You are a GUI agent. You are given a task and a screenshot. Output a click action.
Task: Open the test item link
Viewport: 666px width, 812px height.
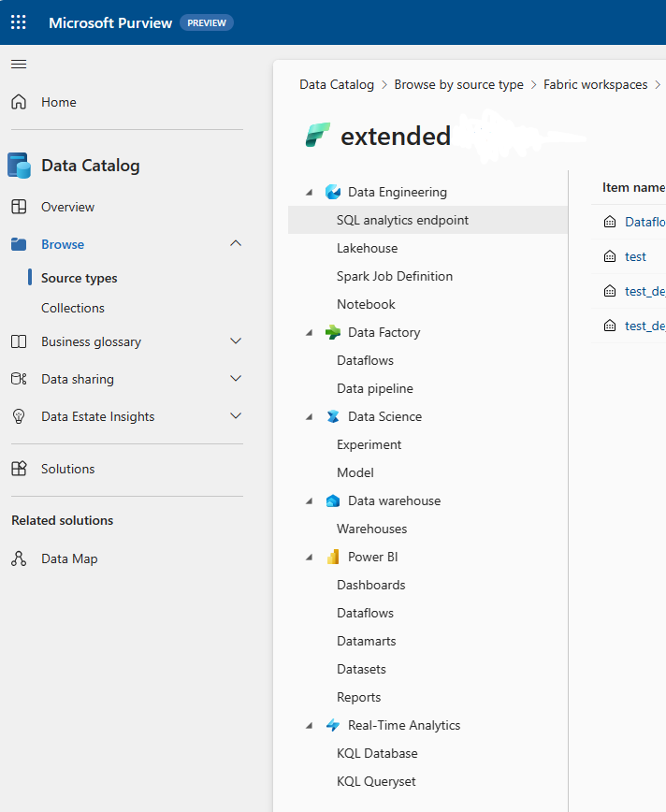[x=635, y=256]
